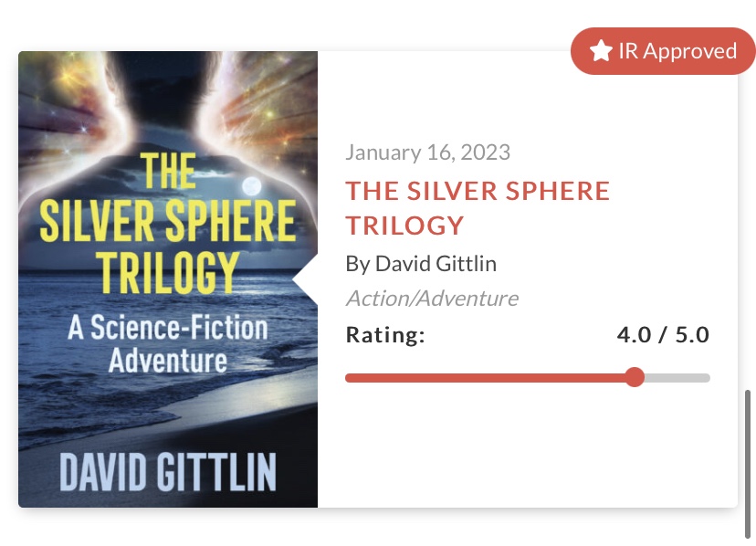The height and width of the screenshot is (546, 756).
Task: Click the red filled portion of rating bar
Action: pyautogui.click(x=484, y=377)
